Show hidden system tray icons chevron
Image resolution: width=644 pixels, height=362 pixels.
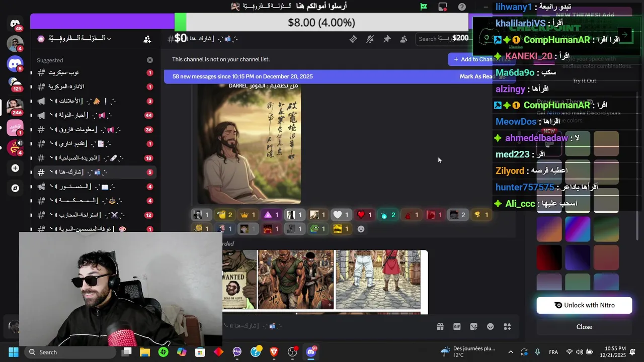511,352
